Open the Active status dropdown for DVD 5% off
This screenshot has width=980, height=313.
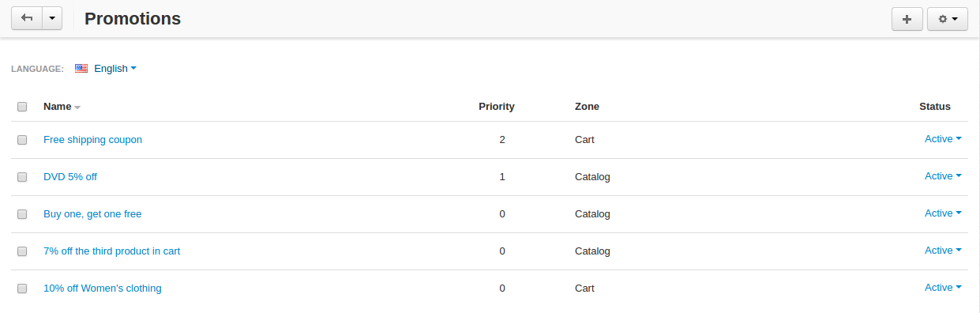tap(943, 176)
